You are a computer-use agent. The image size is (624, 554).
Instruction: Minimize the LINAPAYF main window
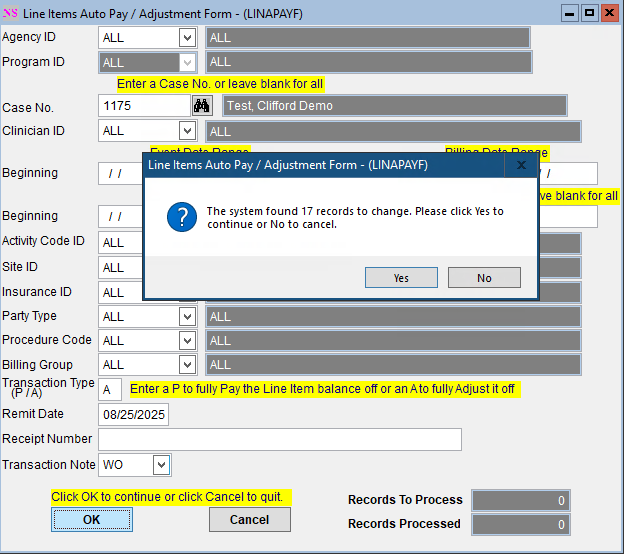pos(569,13)
